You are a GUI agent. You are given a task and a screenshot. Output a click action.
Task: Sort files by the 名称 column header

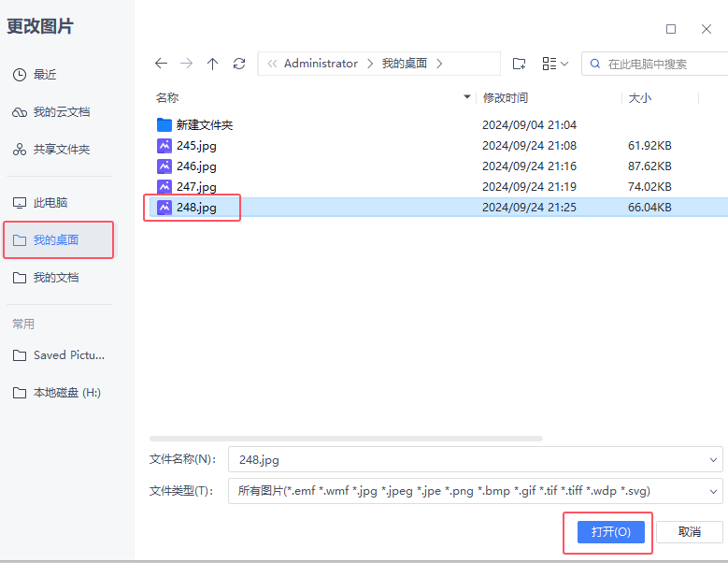[167, 97]
